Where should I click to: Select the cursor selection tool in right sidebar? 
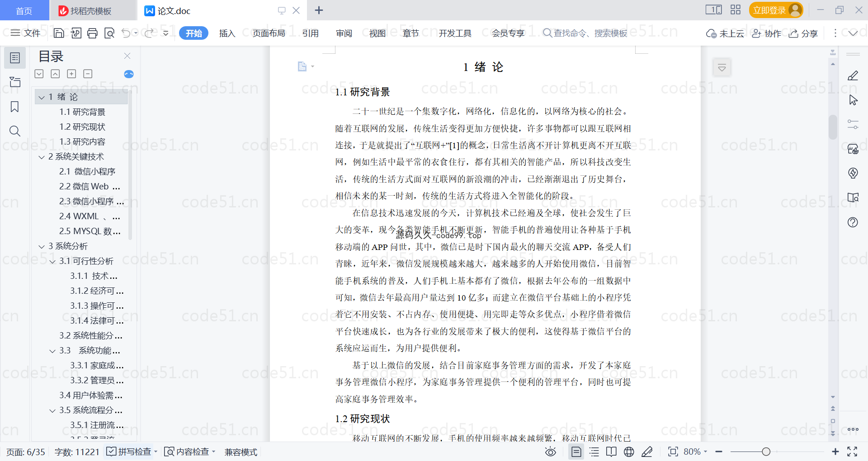[853, 100]
